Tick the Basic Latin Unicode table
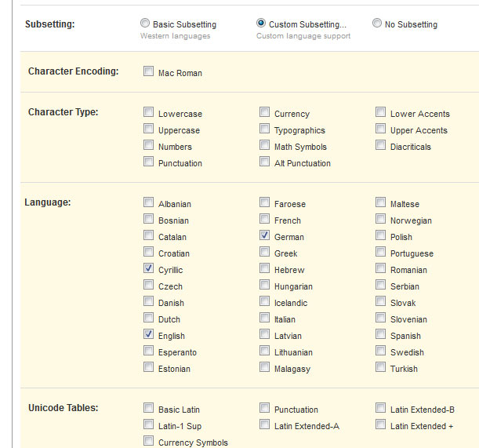 148,408
